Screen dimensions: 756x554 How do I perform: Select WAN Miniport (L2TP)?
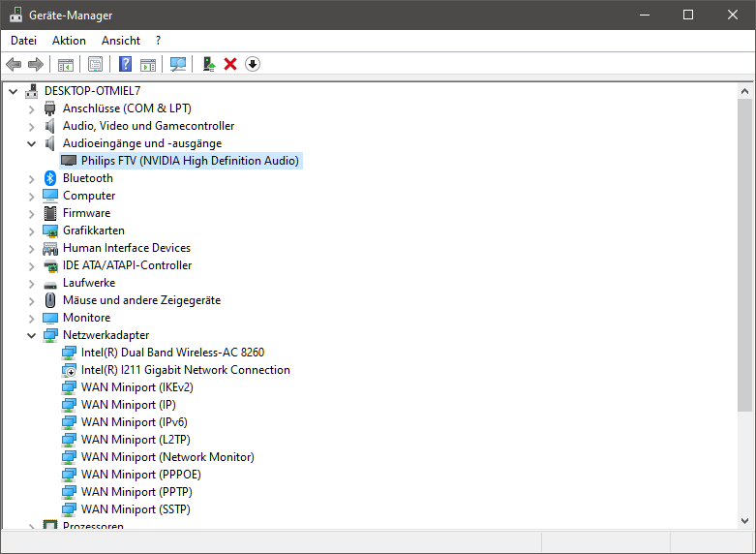pos(136,439)
